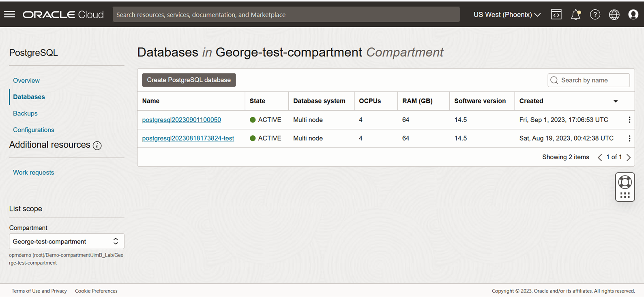Open the Cloud Shell developer tools icon

556,15
